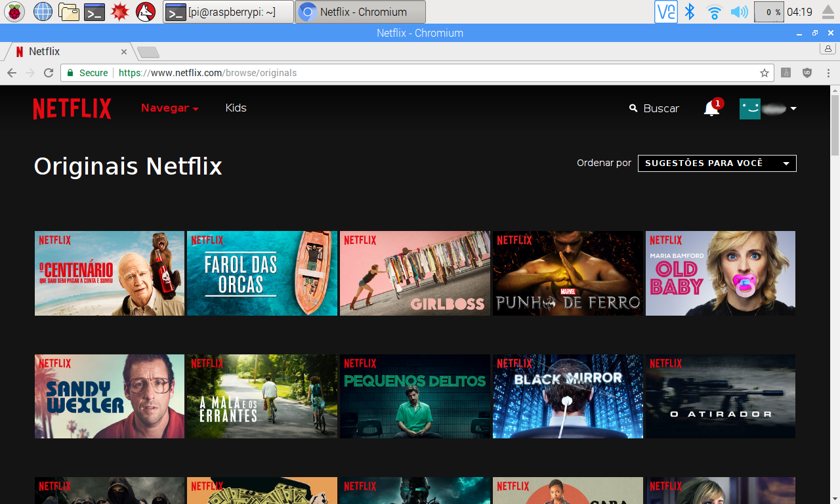Screen dimensions: 840x504
Task: Open a new browser tab
Action: coord(148,52)
